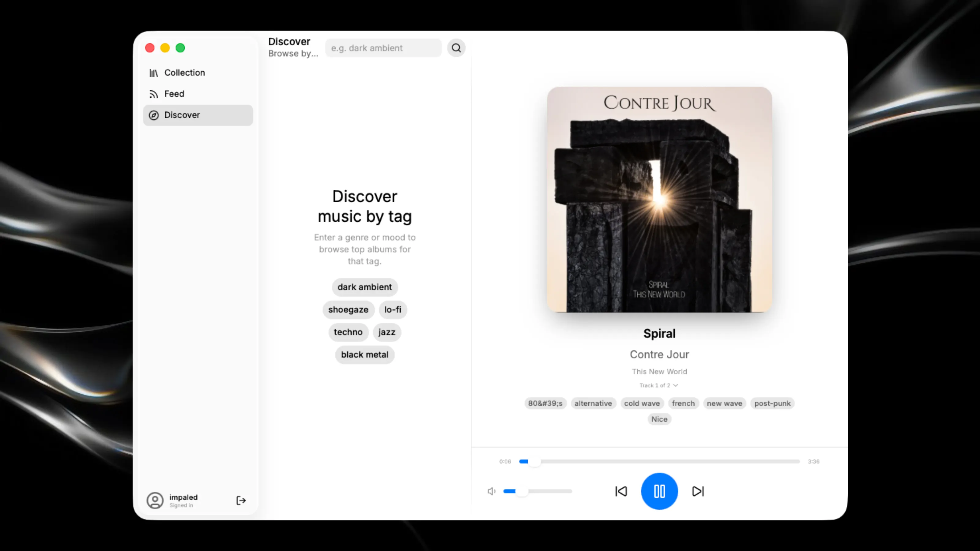Adjust the volume slider

pyautogui.click(x=537, y=491)
